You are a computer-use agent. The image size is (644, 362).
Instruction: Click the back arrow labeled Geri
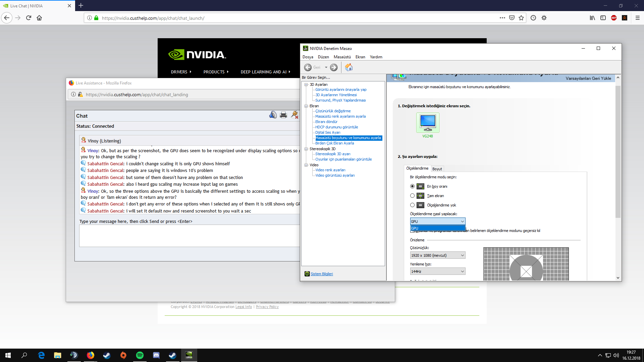click(x=308, y=67)
